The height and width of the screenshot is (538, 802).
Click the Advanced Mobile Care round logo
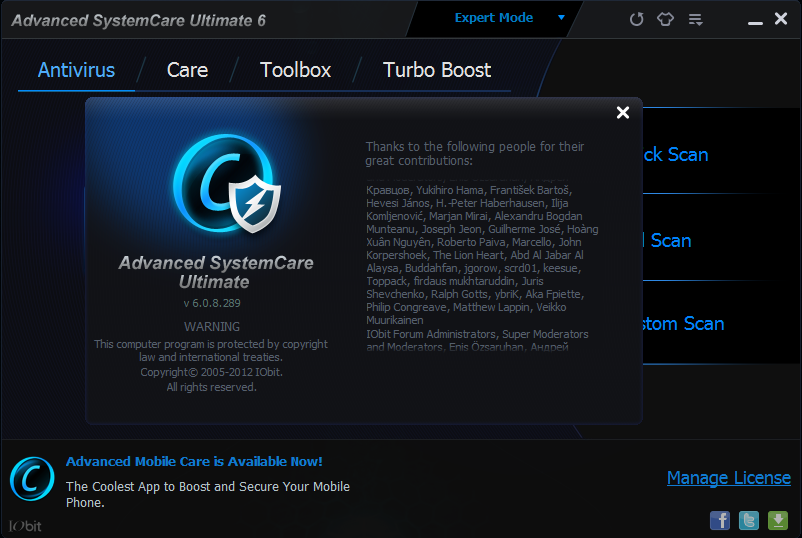tap(32, 479)
